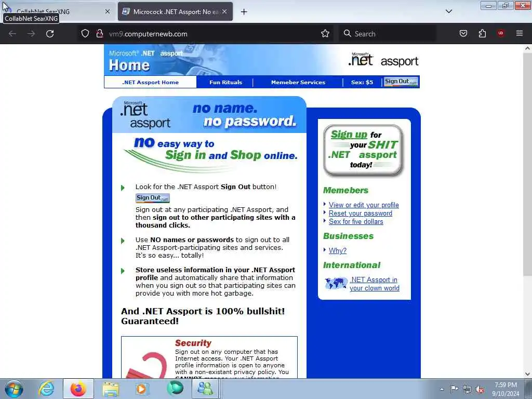Open the .NET Assport in your clown world link

(x=375, y=284)
